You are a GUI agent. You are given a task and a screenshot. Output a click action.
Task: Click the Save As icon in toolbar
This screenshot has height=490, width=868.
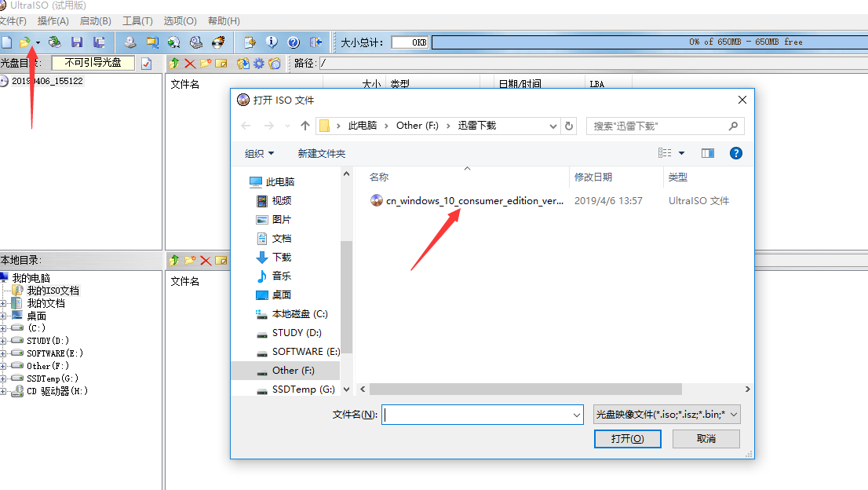pyautogui.click(x=99, y=42)
